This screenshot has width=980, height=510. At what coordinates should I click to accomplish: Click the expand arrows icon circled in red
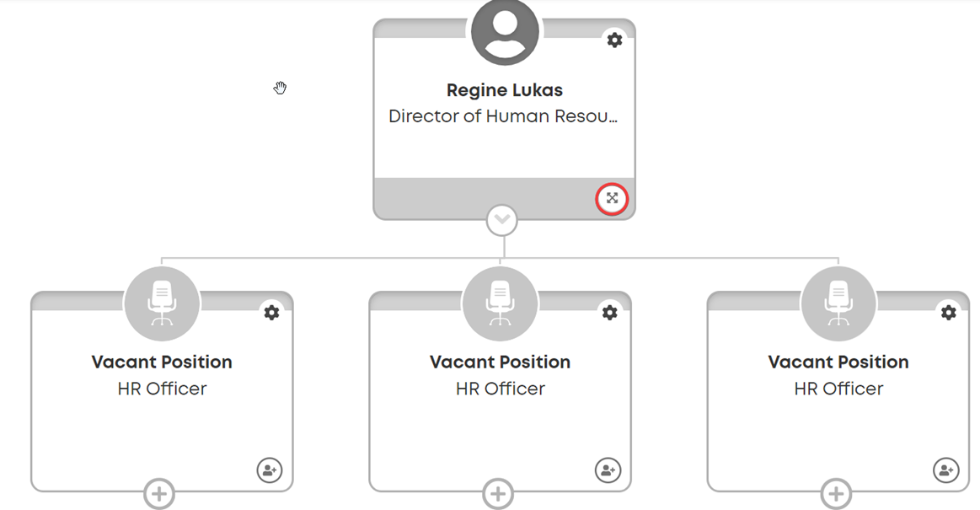[x=612, y=199]
